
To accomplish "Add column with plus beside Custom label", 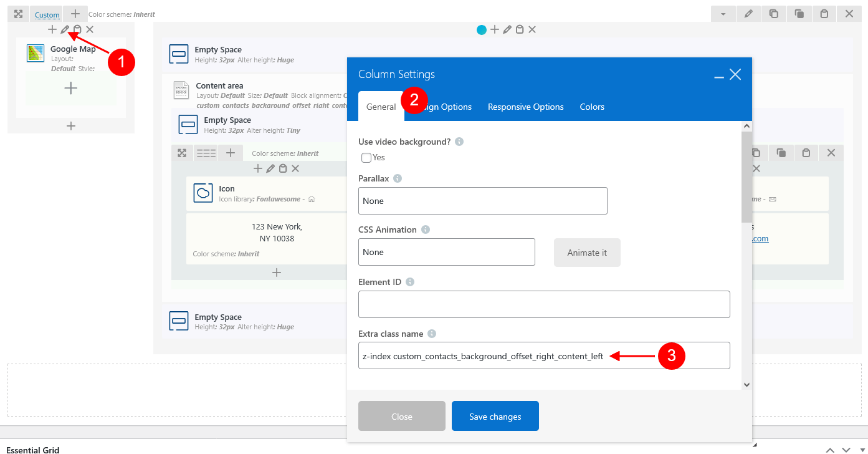I will (75, 13).
